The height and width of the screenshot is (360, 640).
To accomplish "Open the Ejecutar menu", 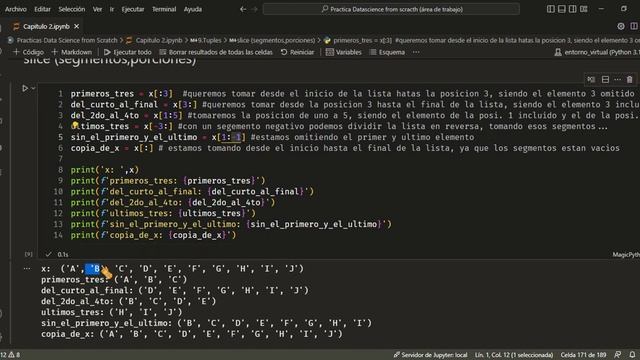I will [x=133, y=9].
